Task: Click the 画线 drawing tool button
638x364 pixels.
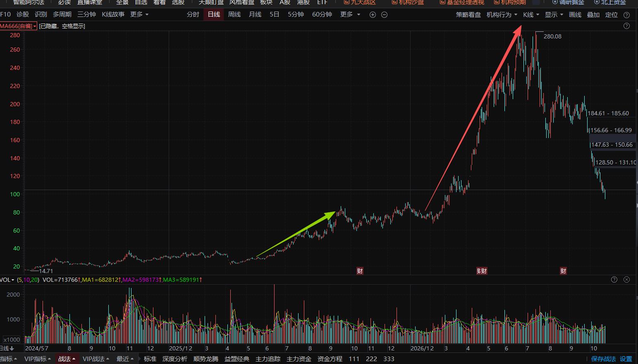Action: click(575, 14)
